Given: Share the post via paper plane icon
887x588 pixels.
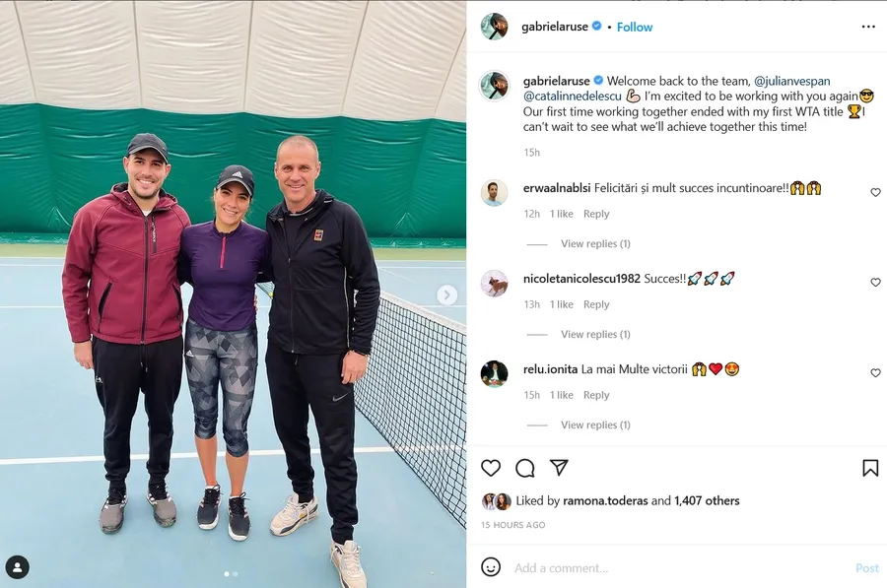Looking at the screenshot, I should 559,468.
